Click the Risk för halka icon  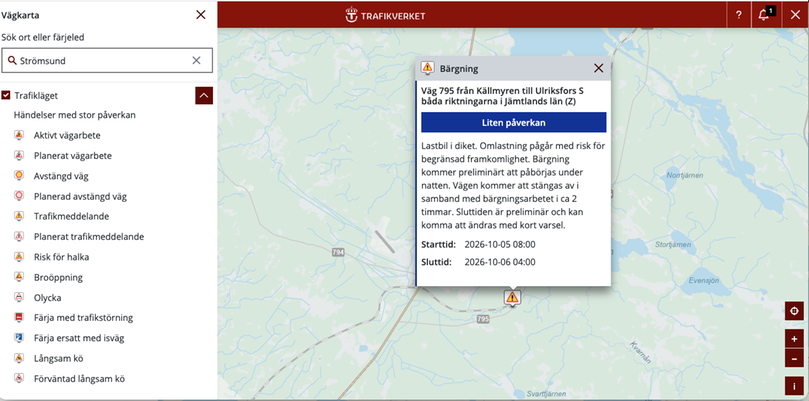(19, 256)
